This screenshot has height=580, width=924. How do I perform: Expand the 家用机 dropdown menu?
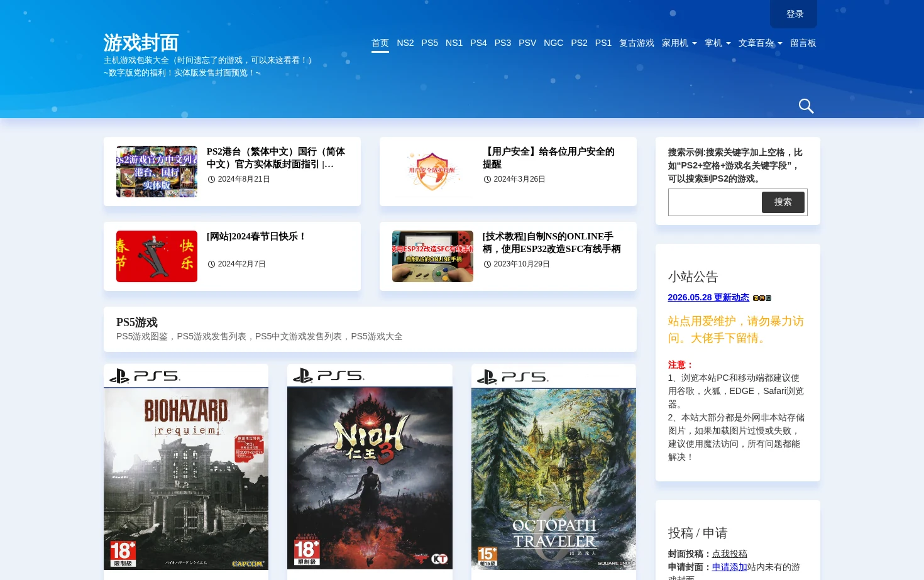point(679,43)
